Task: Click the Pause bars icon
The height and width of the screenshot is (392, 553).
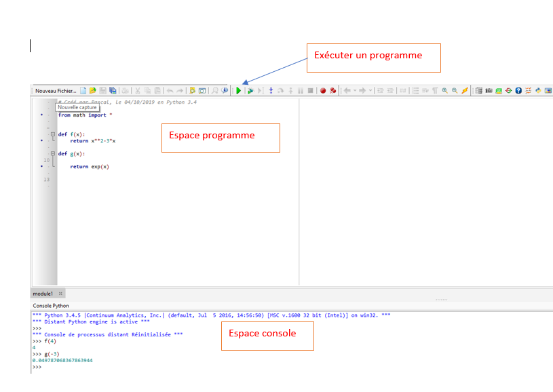Action: tap(301, 91)
